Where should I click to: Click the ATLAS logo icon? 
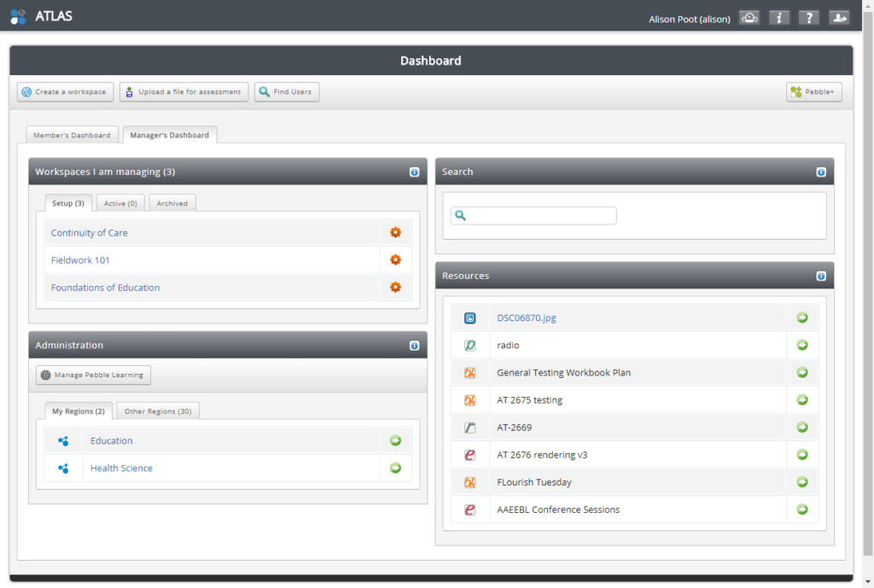coord(18,17)
